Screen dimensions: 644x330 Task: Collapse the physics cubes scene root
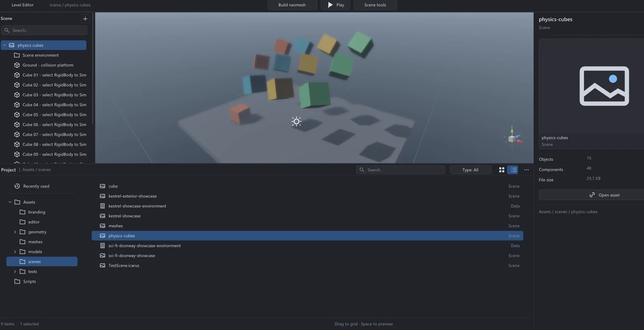(4, 45)
